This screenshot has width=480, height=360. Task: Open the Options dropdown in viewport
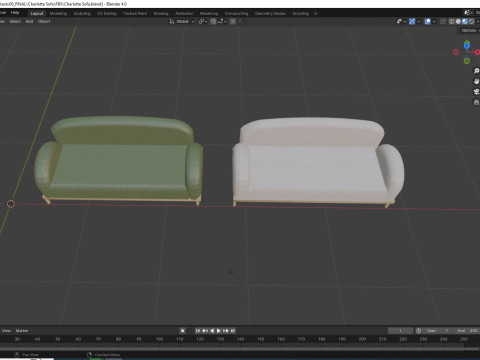(x=470, y=30)
